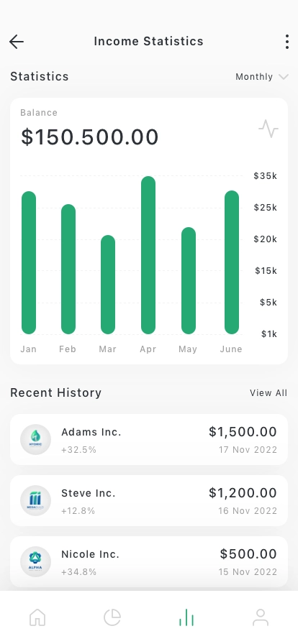Viewport: 298px width, 644px height.
Task: Tap the June bar in chart
Action: (x=232, y=262)
